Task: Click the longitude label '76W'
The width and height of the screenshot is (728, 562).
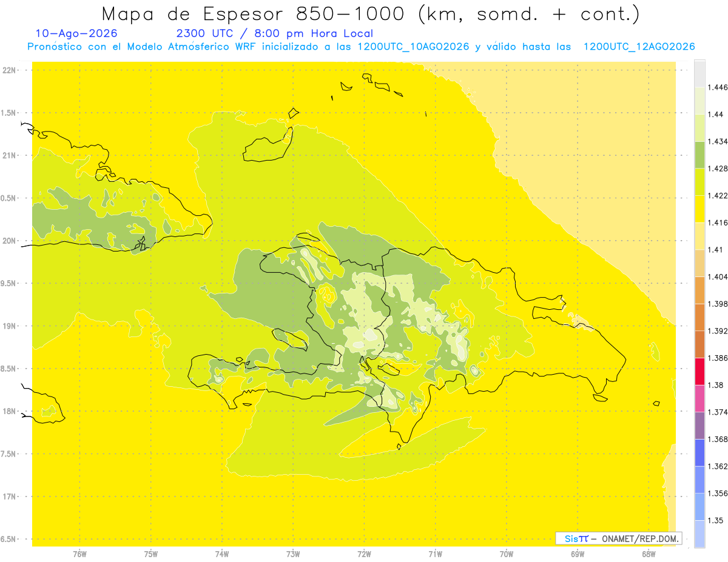Action: tap(79, 554)
